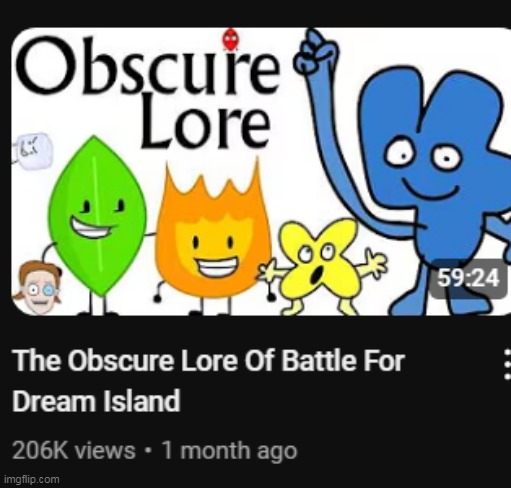The image size is (511, 488).
Task: Click Leafy's smiling mouth
Action: pyautogui.click(x=92, y=227)
